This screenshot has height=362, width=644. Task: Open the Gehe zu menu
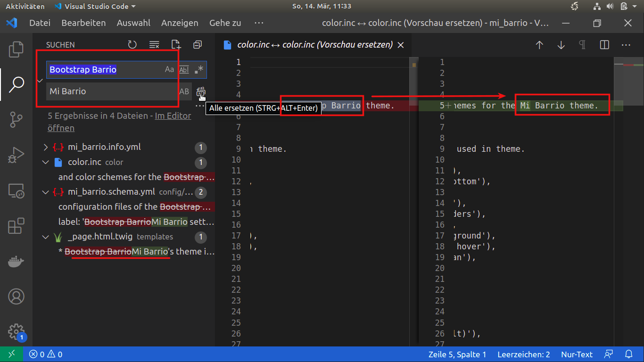click(x=225, y=23)
